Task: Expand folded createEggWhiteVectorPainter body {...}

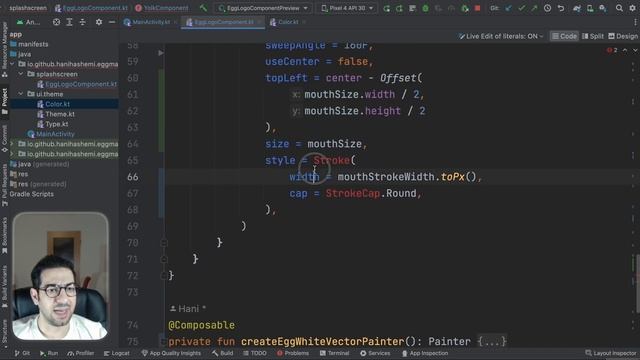Action: pos(492,341)
